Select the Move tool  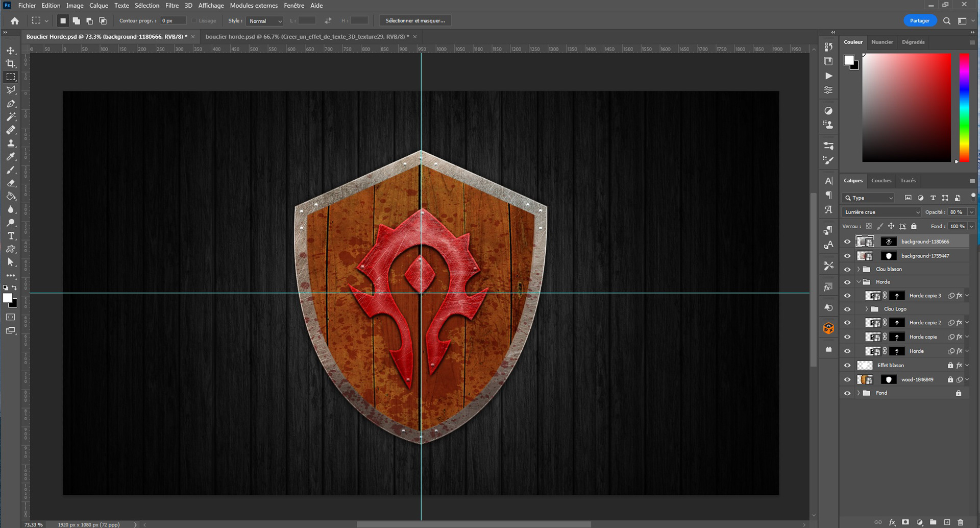pyautogui.click(x=11, y=51)
